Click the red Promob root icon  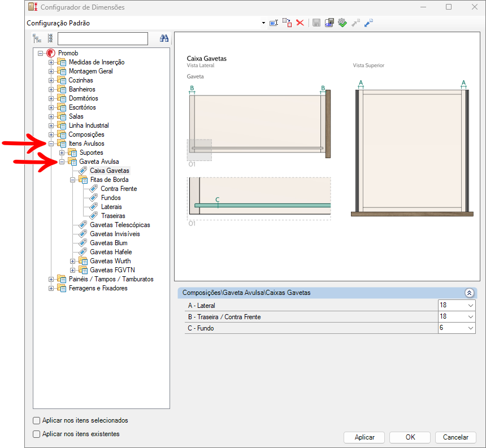point(51,53)
